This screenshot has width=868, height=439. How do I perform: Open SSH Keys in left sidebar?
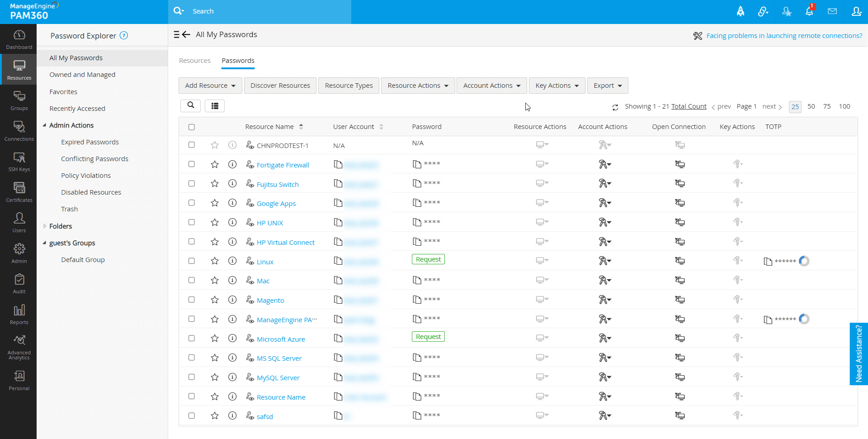pos(19,162)
